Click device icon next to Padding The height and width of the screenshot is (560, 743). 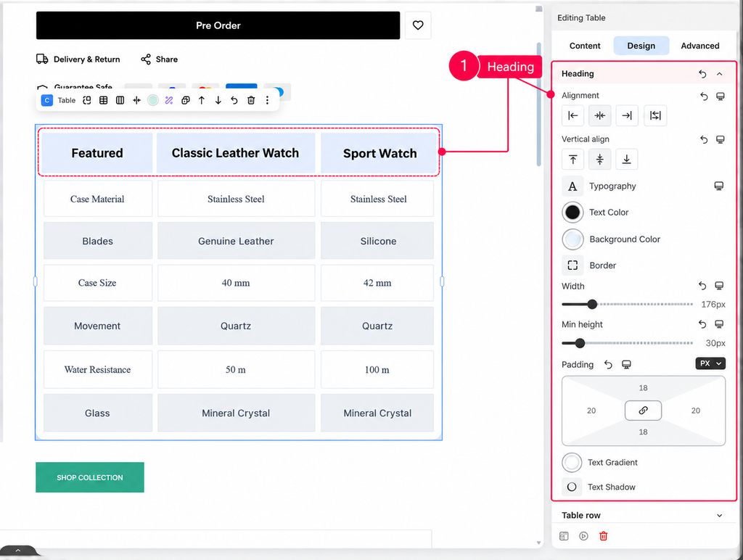pos(626,364)
